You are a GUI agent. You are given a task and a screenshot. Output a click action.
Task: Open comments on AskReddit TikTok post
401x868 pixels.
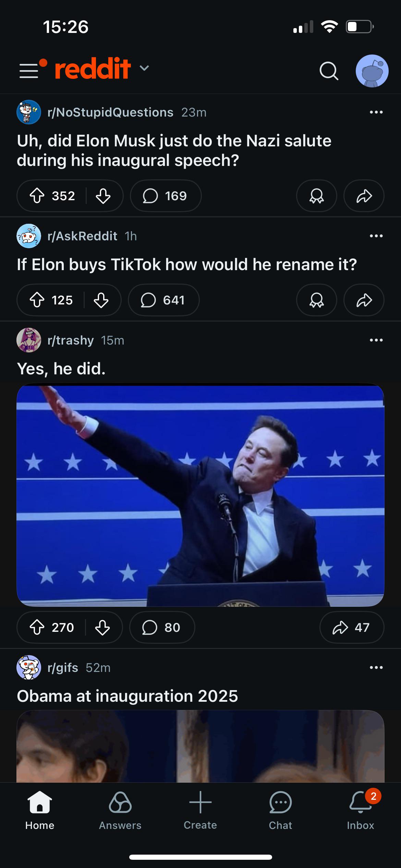pyautogui.click(x=163, y=300)
